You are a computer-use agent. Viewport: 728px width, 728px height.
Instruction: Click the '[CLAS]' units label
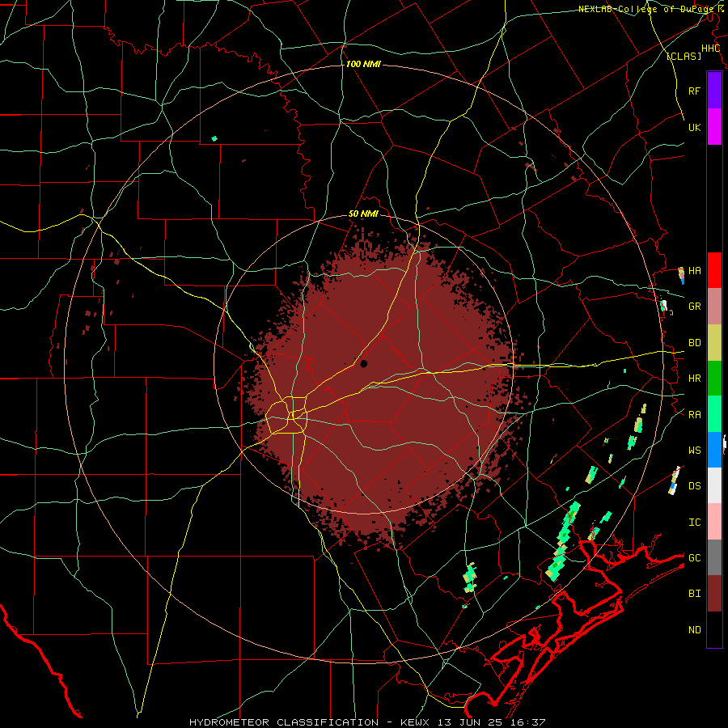coord(684,56)
